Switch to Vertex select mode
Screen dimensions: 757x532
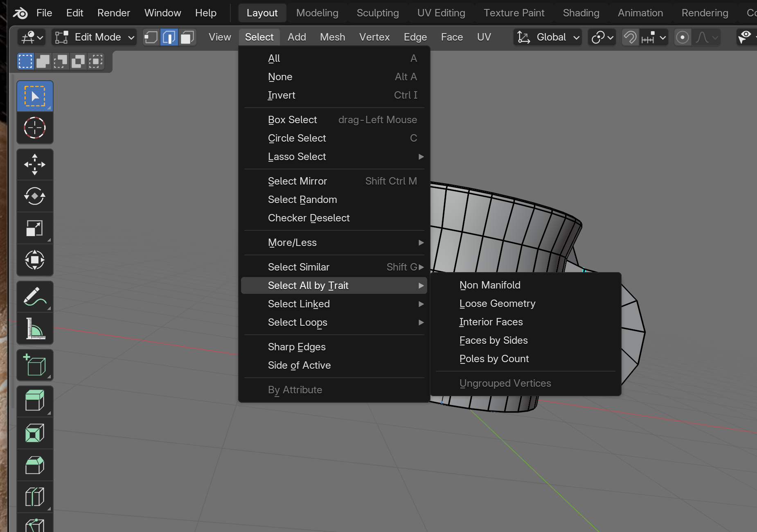[151, 37]
